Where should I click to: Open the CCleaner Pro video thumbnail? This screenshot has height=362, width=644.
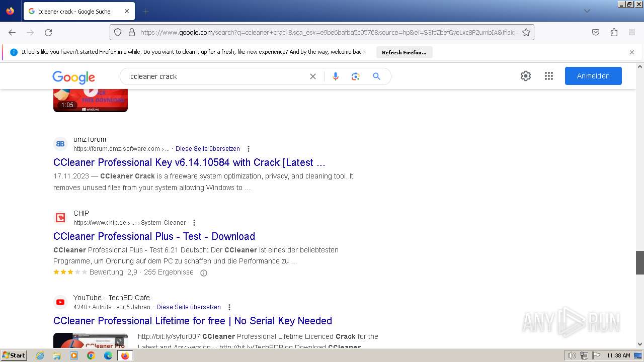coord(91,341)
